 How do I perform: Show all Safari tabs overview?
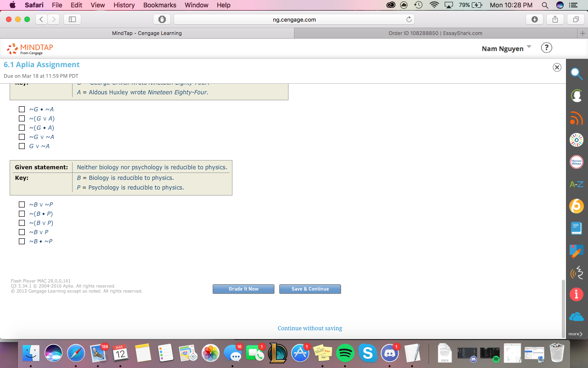pos(576,19)
